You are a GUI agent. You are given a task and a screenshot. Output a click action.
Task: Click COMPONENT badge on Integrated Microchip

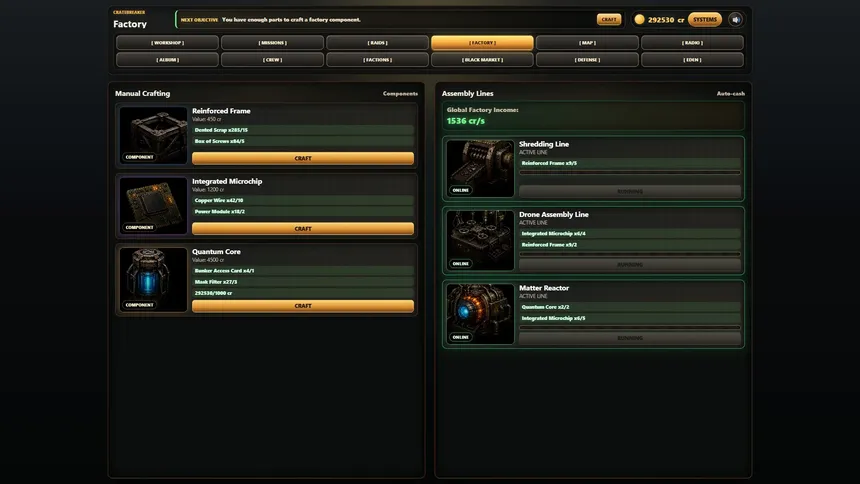139,227
